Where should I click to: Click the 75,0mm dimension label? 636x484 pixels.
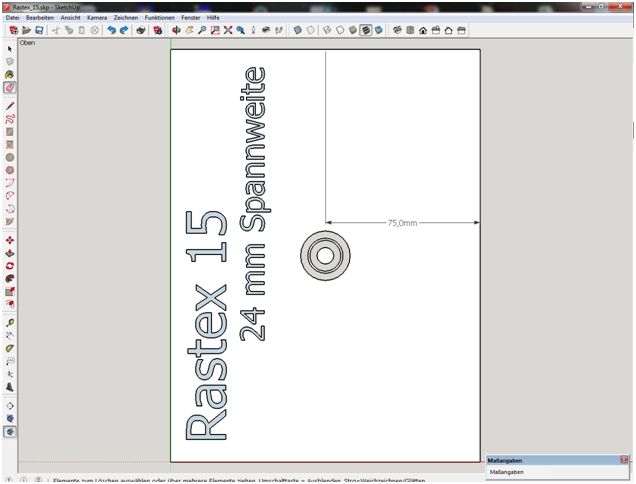[401, 223]
